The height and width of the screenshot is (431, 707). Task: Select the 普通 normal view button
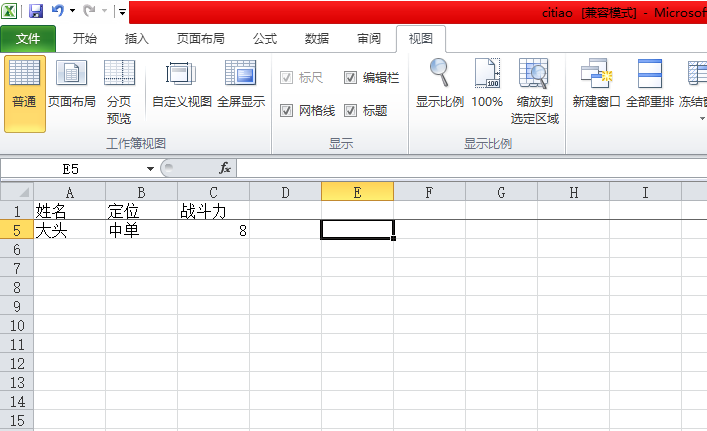25,94
